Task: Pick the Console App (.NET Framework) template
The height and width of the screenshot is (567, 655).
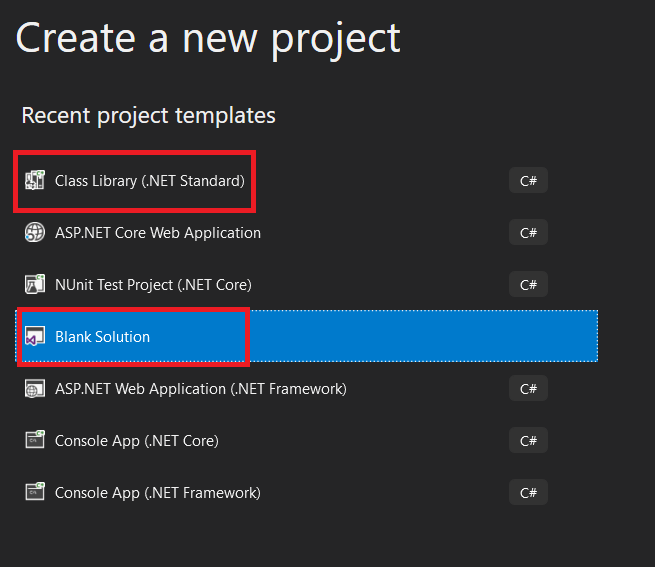Action: click(157, 493)
